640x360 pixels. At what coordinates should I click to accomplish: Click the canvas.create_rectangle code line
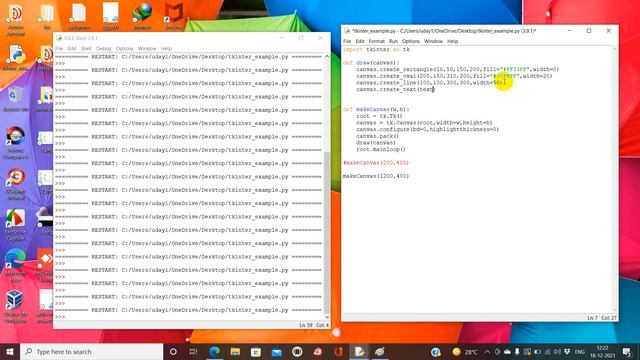coord(458,69)
